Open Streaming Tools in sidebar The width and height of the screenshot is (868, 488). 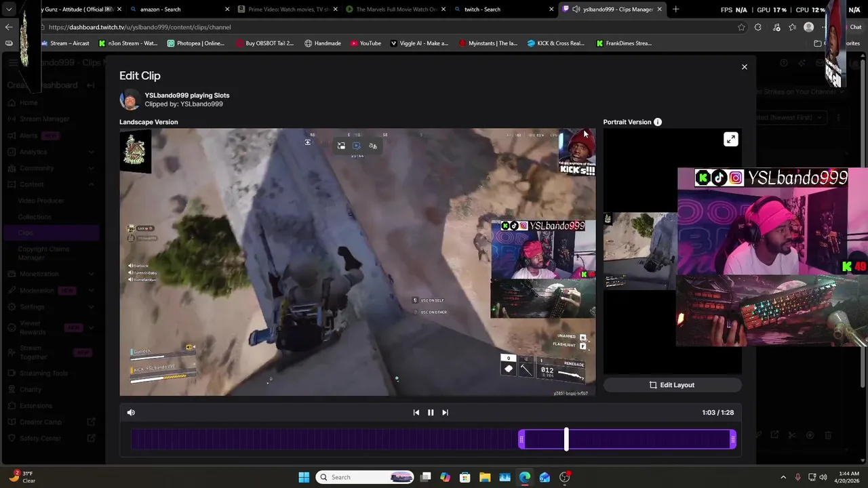(44, 373)
